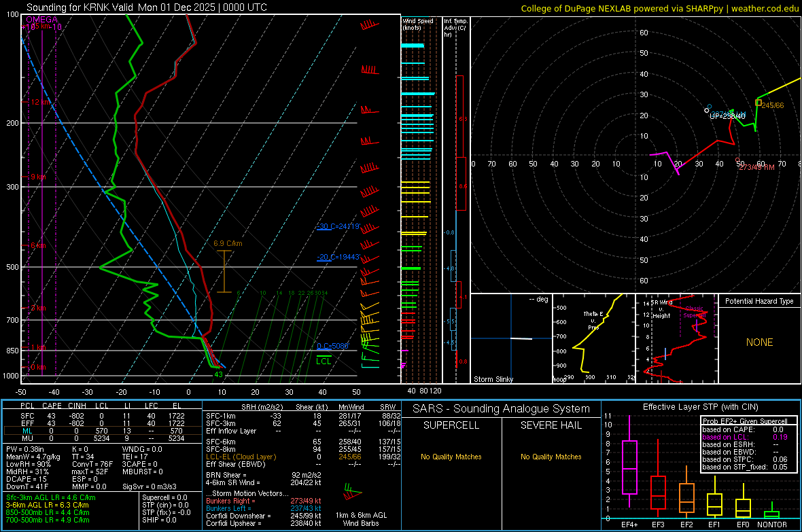The height and width of the screenshot is (532, 802).
Task: Click the "-30 C=24119'" level label
Action: 338,226
